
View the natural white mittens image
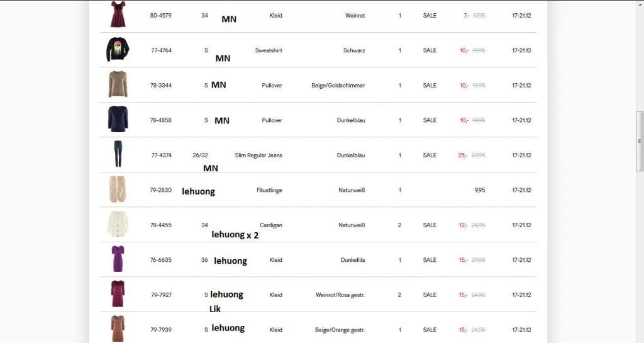pos(117,189)
